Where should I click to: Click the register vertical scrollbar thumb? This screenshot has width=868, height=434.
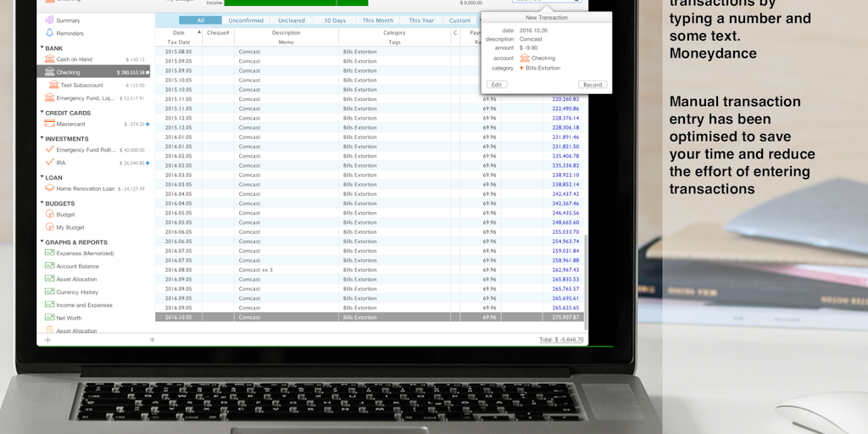[586, 281]
